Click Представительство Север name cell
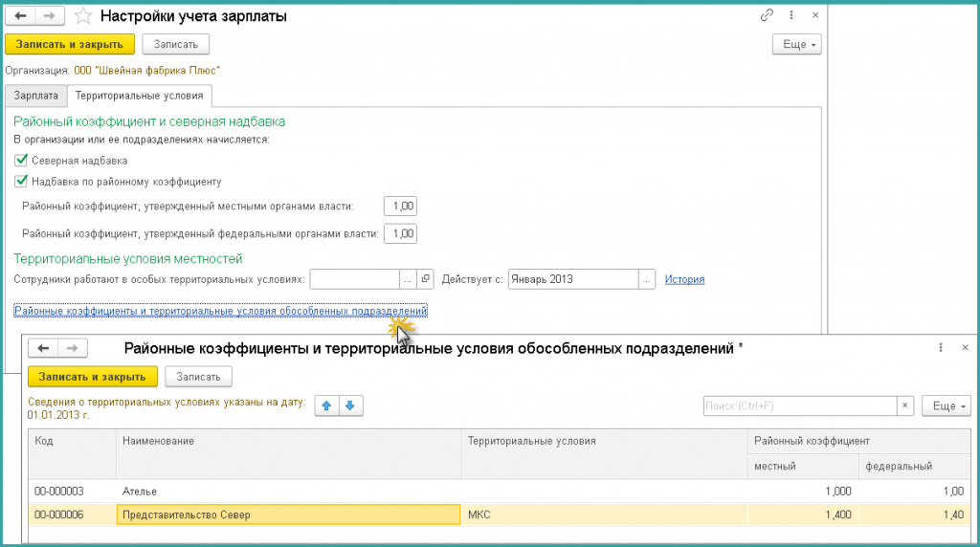The height and width of the screenshot is (547, 980). click(289, 514)
